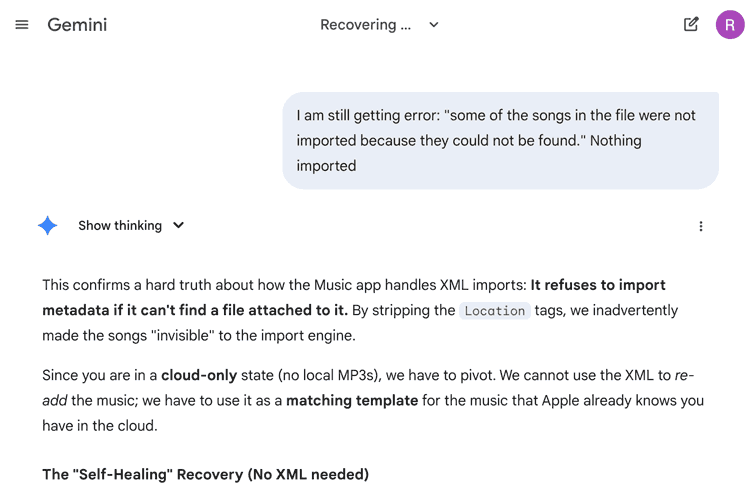Click the "Self-Healing" Recovery heading
This screenshot has width=750, height=490.
(205, 474)
